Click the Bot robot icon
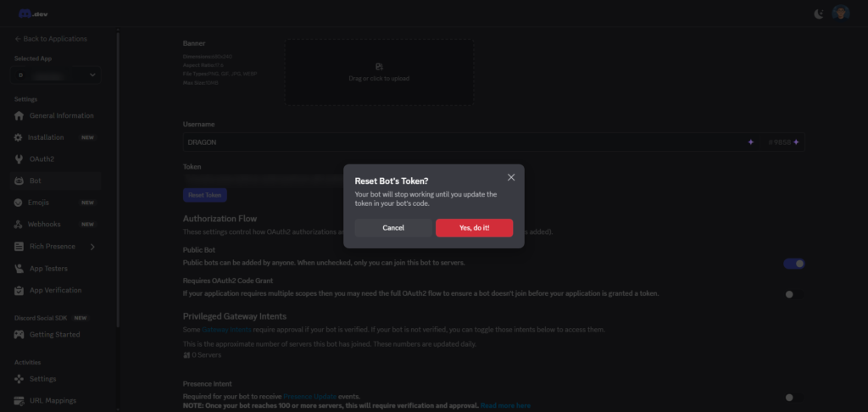 click(x=19, y=181)
